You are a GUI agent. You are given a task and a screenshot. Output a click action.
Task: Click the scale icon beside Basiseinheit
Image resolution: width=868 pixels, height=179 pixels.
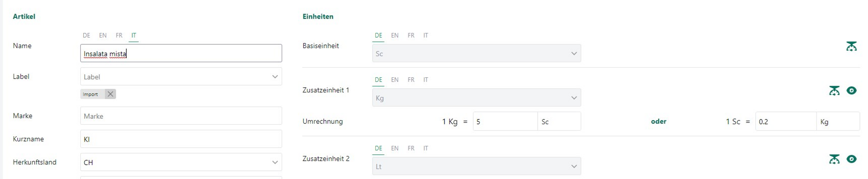851,46
